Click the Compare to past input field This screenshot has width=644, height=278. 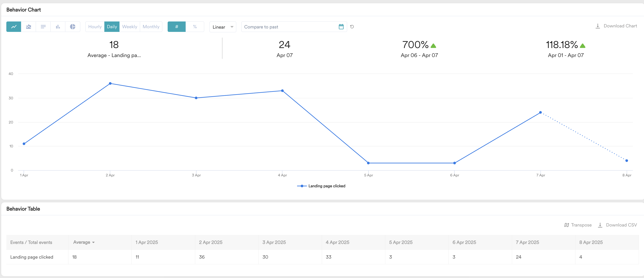(x=287, y=27)
